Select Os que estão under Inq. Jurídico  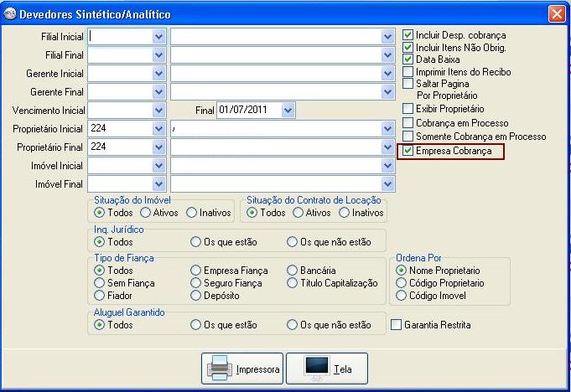click(196, 242)
